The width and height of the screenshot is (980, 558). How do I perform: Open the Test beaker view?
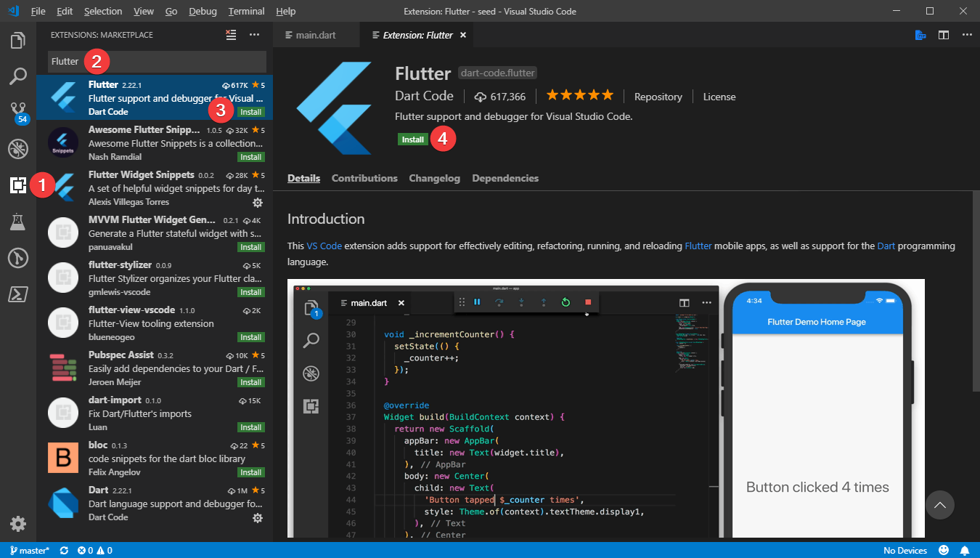point(17,222)
